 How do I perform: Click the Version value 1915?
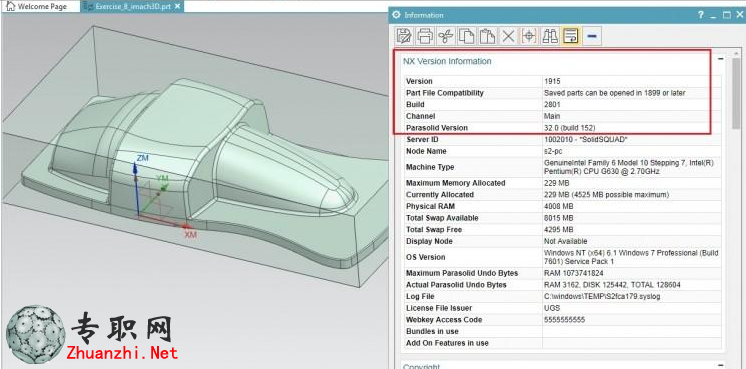click(552, 81)
